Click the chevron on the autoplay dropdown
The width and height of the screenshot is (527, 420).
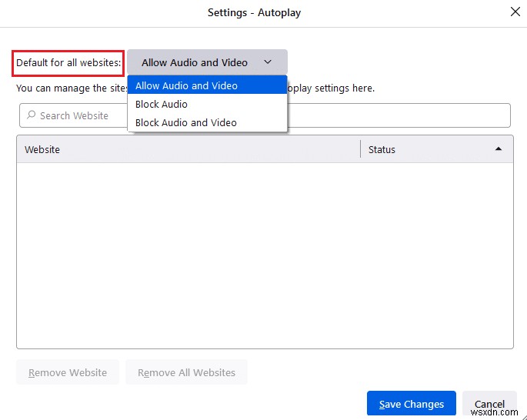(268, 62)
